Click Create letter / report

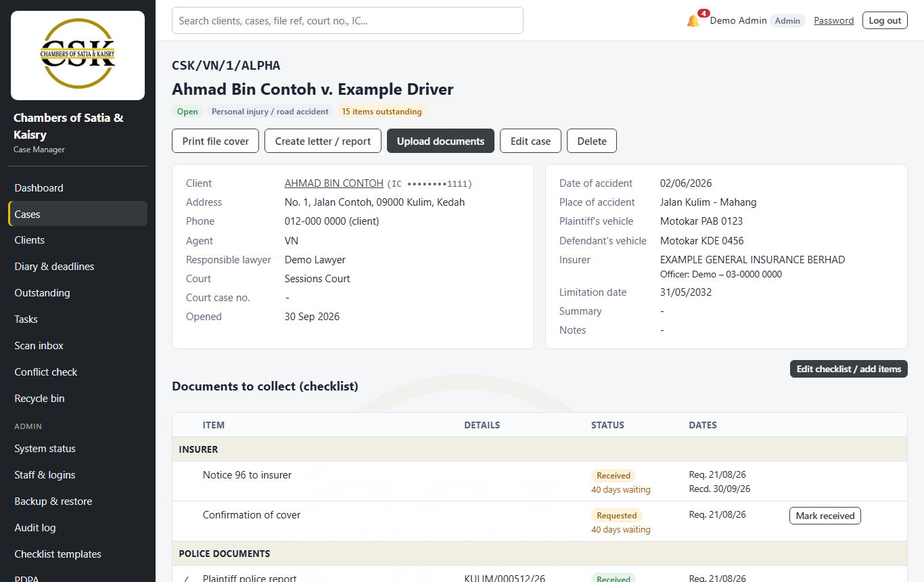pyautogui.click(x=323, y=141)
